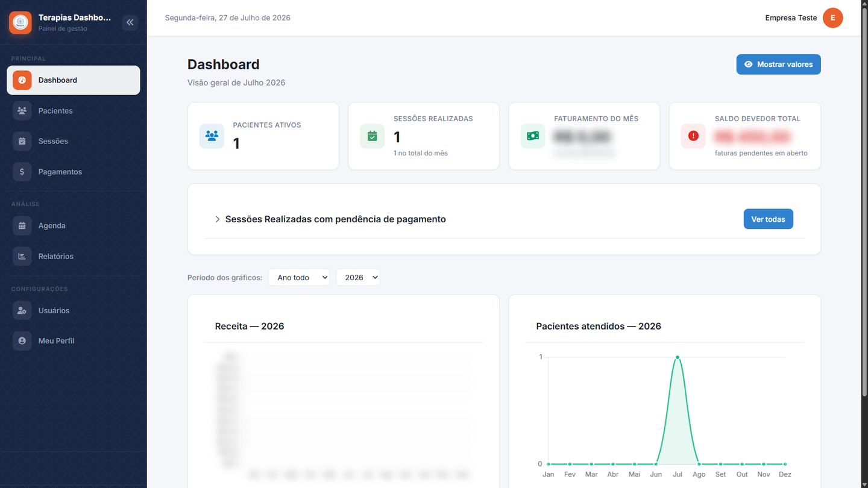The width and height of the screenshot is (868, 488).
Task: Open the Empresa Teste user avatar
Action: [x=832, y=18]
